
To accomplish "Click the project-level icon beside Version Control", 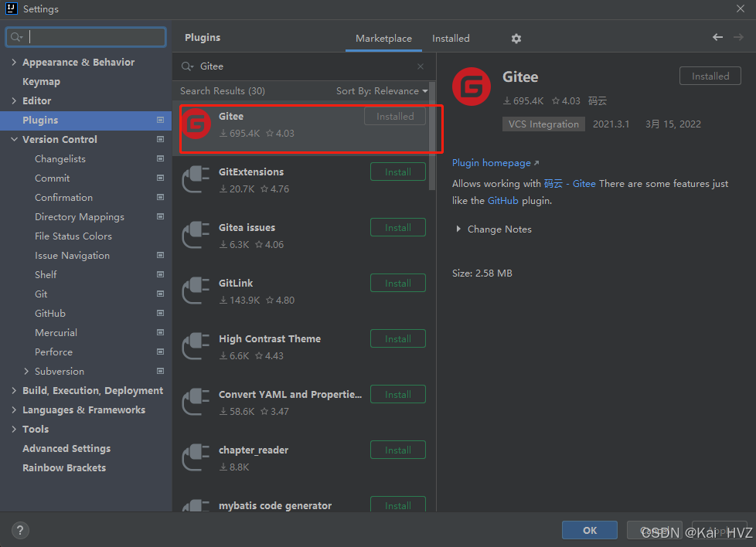I will [161, 139].
